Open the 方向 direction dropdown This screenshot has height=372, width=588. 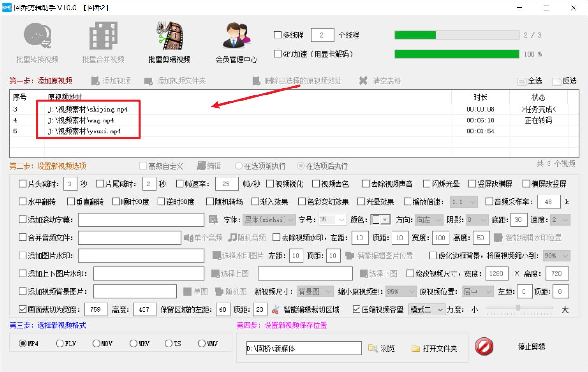tap(429, 220)
